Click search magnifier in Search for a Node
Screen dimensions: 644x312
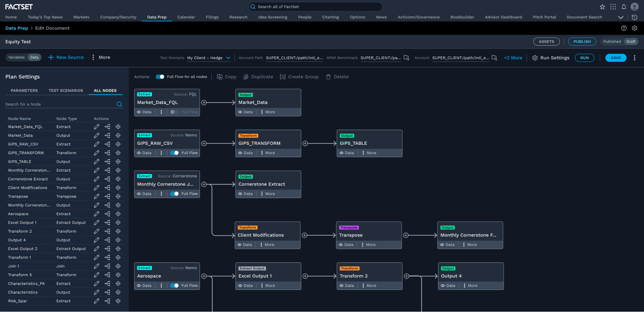click(119, 104)
